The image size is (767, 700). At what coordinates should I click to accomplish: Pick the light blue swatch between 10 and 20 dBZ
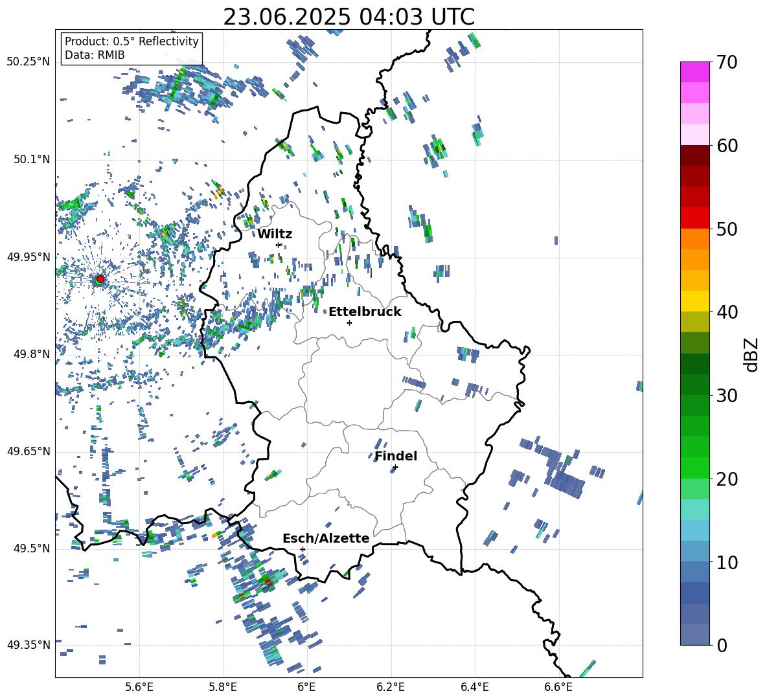pyautogui.click(x=694, y=530)
